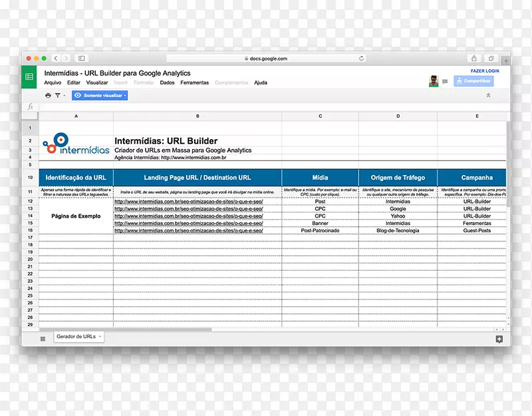Go back with Safari back arrow
The width and height of the screenshot is (532, 416).
pos(56,59)
